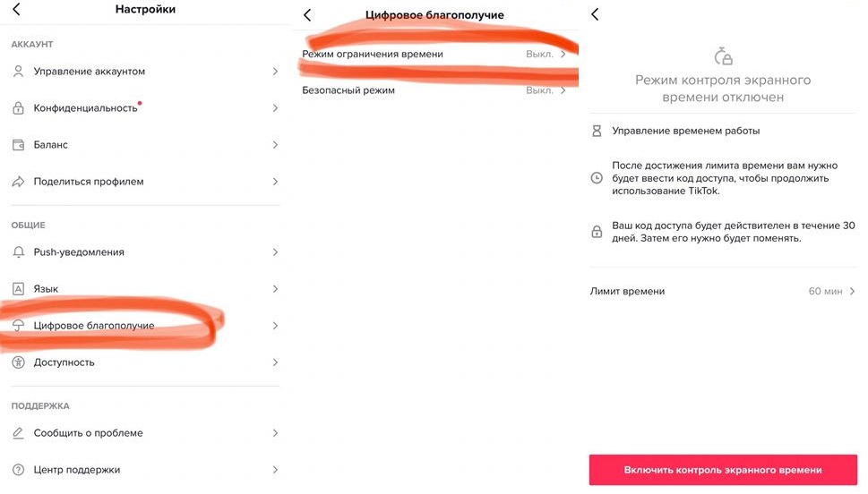
Task: Open the Цифровое благополучие menu item
Action: pos(94,326)
